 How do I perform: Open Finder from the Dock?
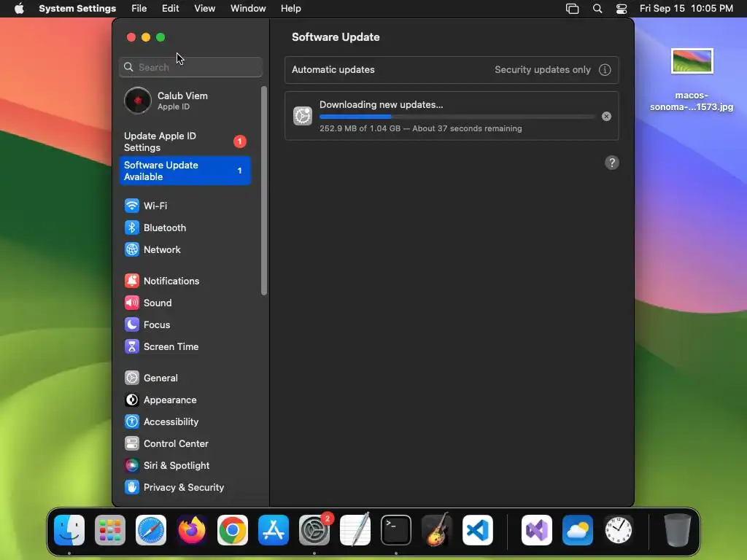pyautogui.click(x=69, y=530)
